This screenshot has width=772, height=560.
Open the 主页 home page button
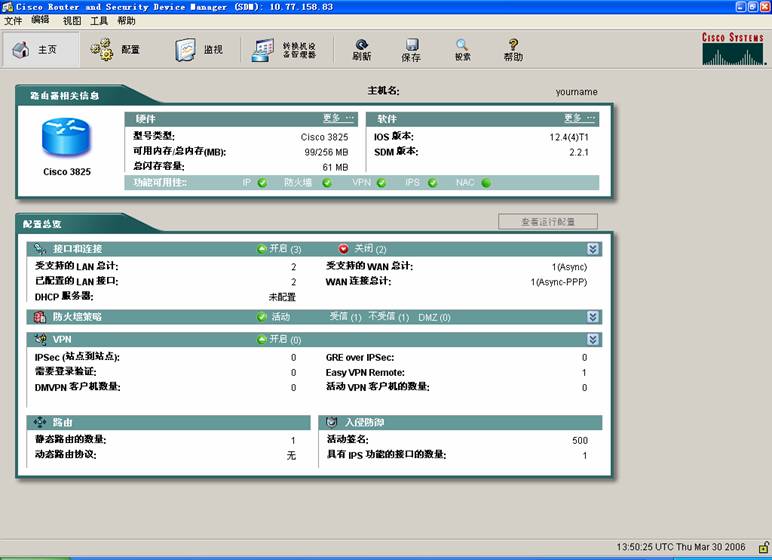(x=40, y=49)
